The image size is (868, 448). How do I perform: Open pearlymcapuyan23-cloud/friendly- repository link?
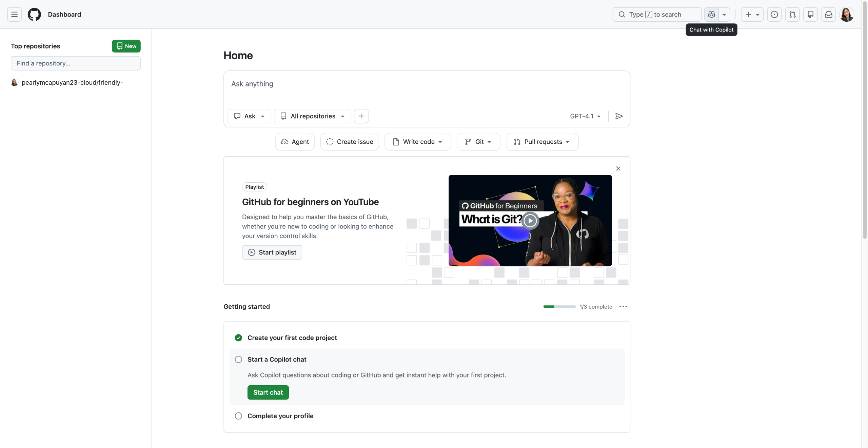[x=72, y=83]
